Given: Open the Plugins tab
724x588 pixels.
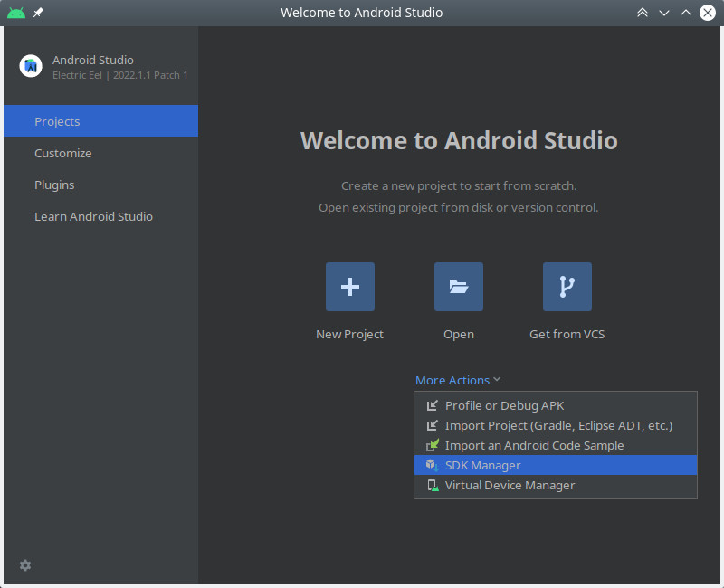Looking at the screenshot, I should coord(101,185).
